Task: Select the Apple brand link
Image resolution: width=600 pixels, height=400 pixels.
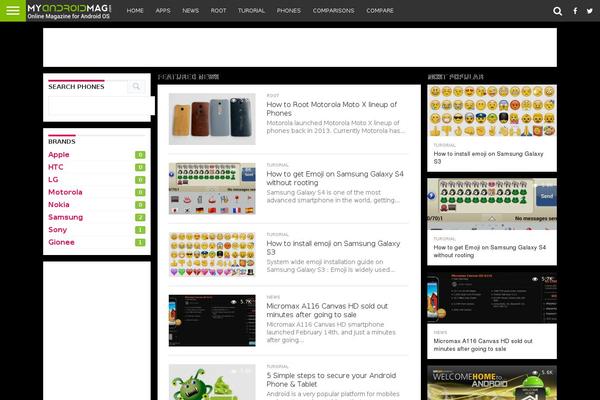Action: [59, 155]
